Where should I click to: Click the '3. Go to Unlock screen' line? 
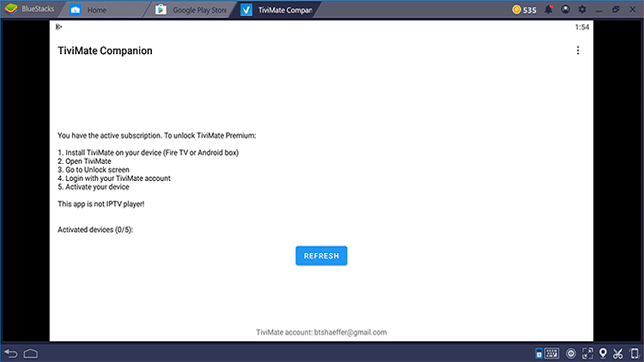94,170
